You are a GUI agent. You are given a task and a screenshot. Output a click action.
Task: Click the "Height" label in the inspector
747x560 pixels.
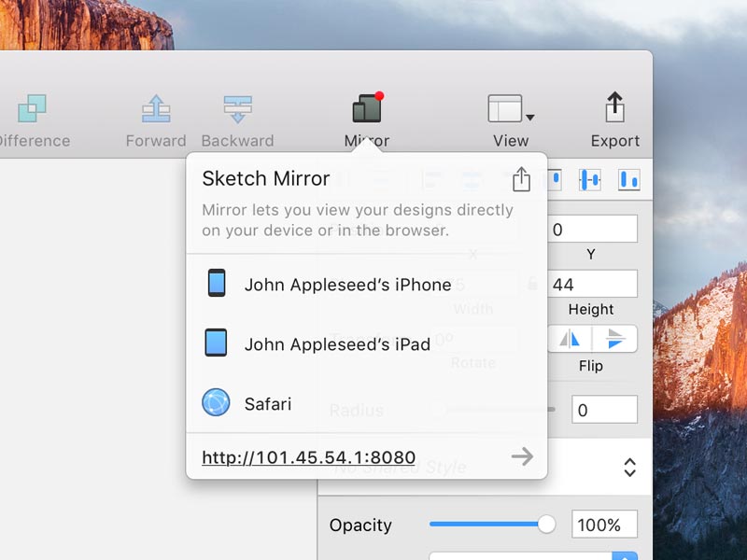click(x=591, y=310)
